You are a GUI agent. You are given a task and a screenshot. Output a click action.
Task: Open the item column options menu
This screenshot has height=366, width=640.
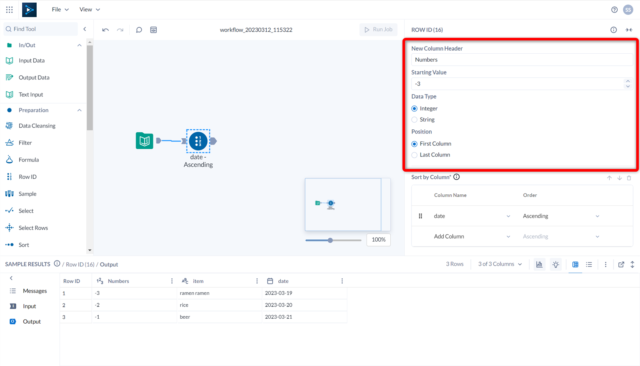[257, 281]
